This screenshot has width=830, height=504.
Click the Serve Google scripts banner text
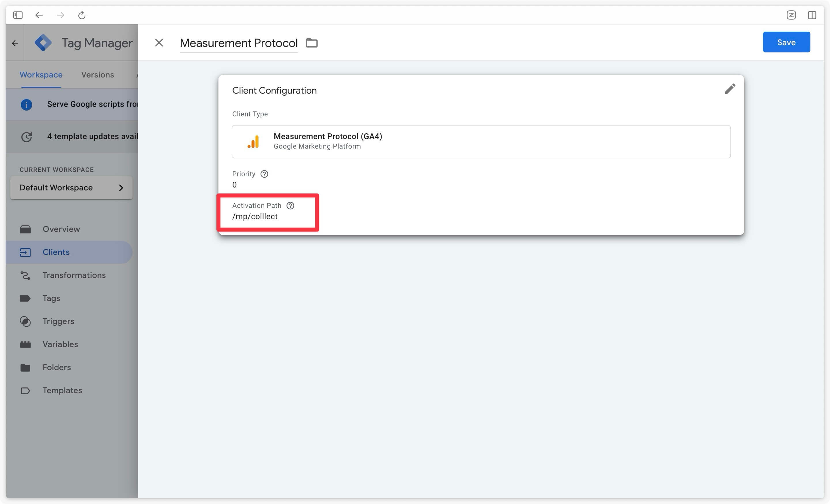[x=93, y=104]
